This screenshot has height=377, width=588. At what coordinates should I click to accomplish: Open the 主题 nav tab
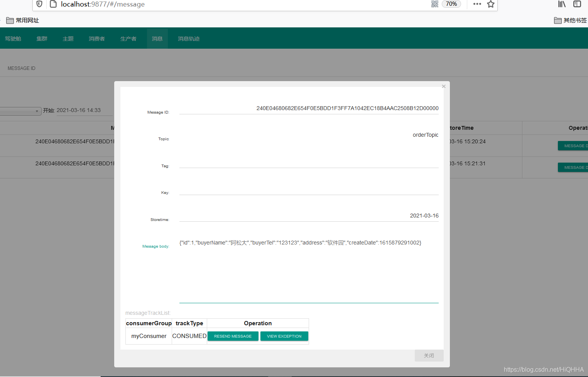68,39
